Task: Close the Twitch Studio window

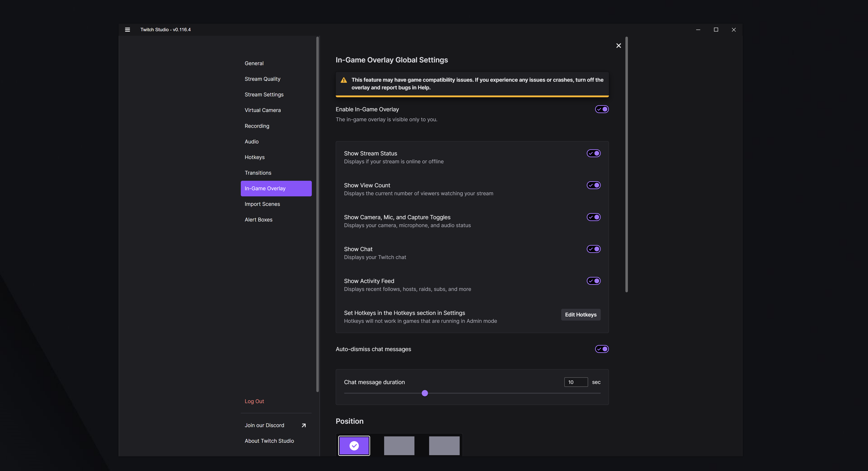Action: point(733,30)
